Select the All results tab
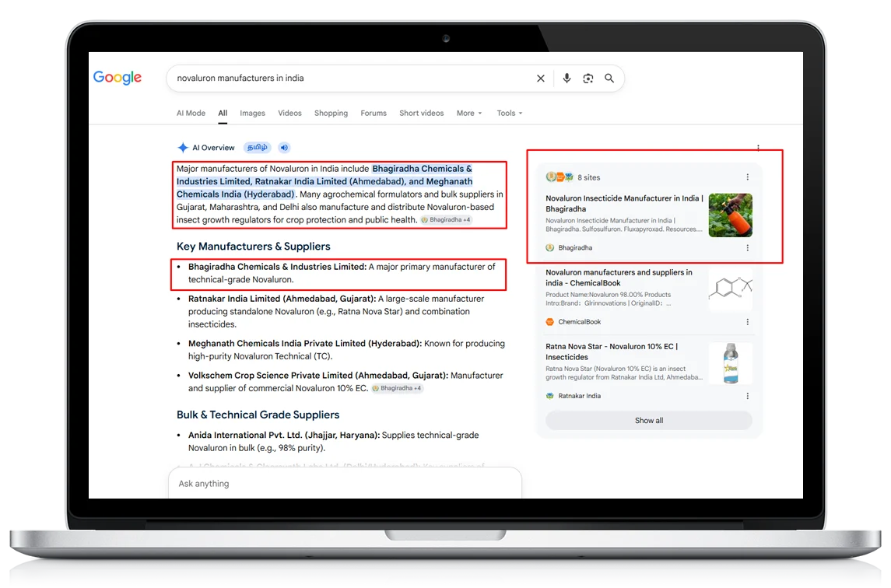891x588 pixels. (x=223, y=113)
